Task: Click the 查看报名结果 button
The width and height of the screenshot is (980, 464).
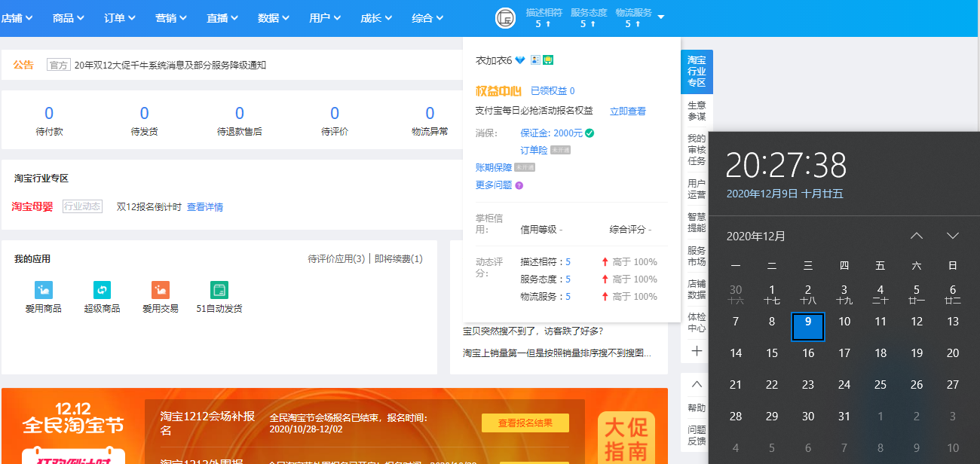Action: tap(525, 423)
